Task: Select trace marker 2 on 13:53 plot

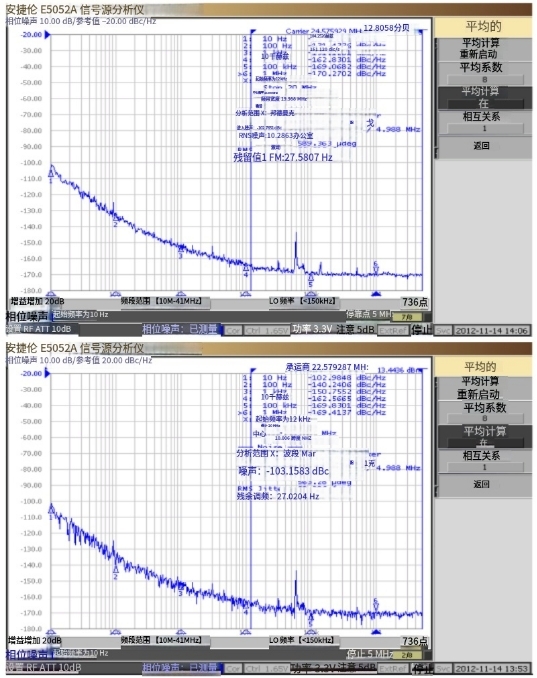Action: click(x=115, y=572)
